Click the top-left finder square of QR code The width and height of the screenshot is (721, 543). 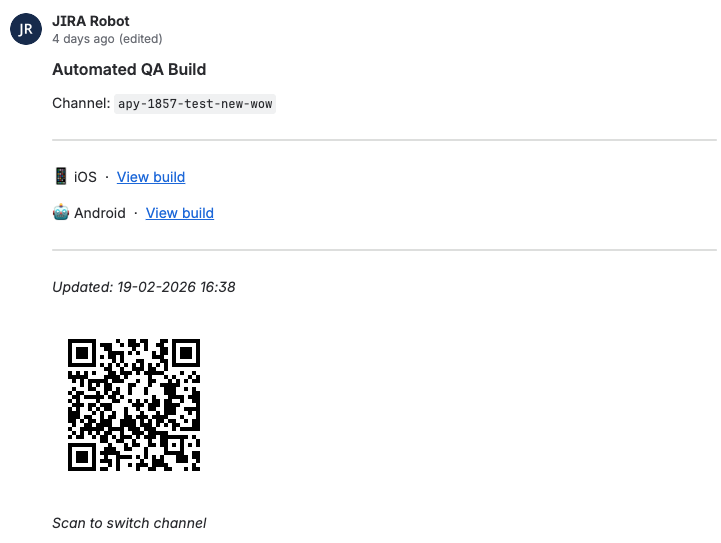pos(82,353)
